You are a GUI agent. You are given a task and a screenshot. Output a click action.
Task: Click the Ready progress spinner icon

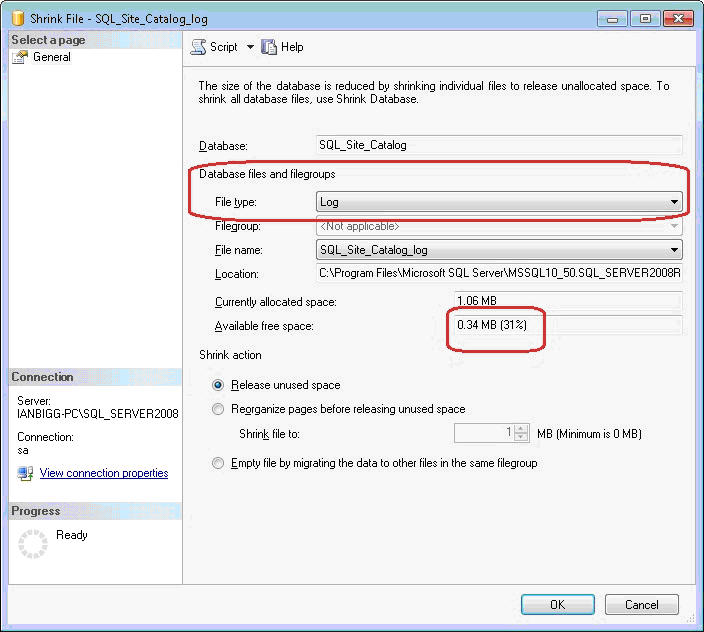pos(34,543)
